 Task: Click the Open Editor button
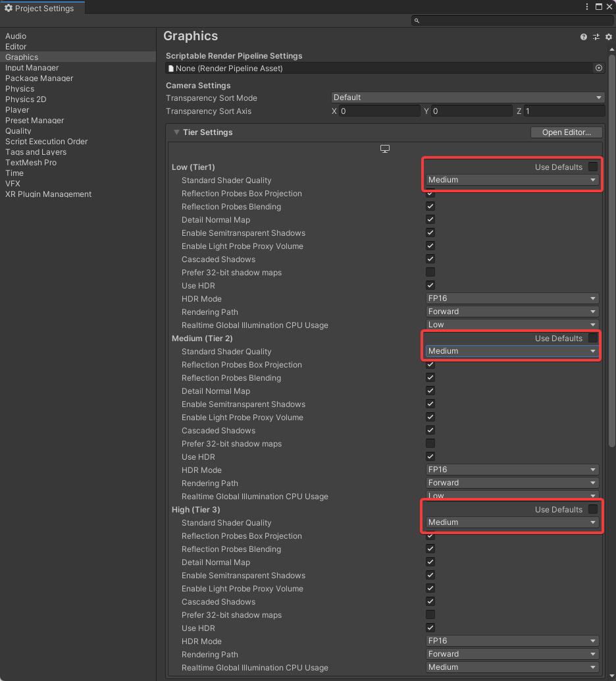click(566, 132)
